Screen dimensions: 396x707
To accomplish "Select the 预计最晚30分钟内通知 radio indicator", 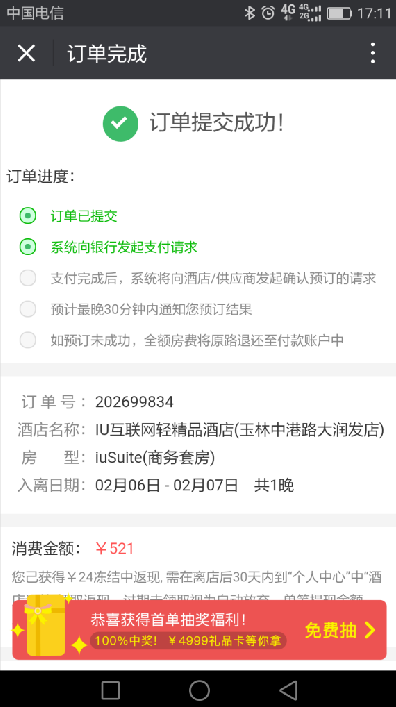I will pyautogui.click(x=28, y=309).
